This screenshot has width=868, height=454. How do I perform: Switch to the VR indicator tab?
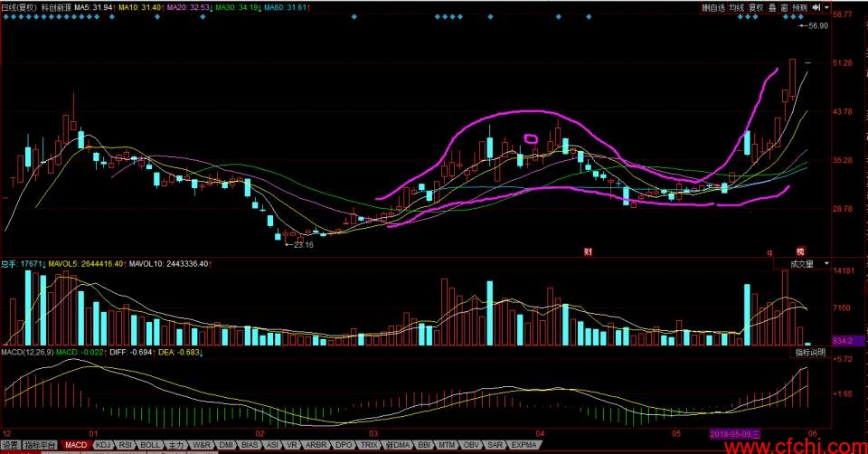point(292,445)
